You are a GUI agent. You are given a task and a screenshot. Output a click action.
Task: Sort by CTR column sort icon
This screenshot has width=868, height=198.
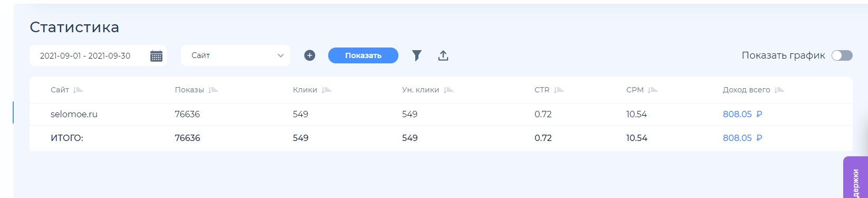click(x=559, y=90)
